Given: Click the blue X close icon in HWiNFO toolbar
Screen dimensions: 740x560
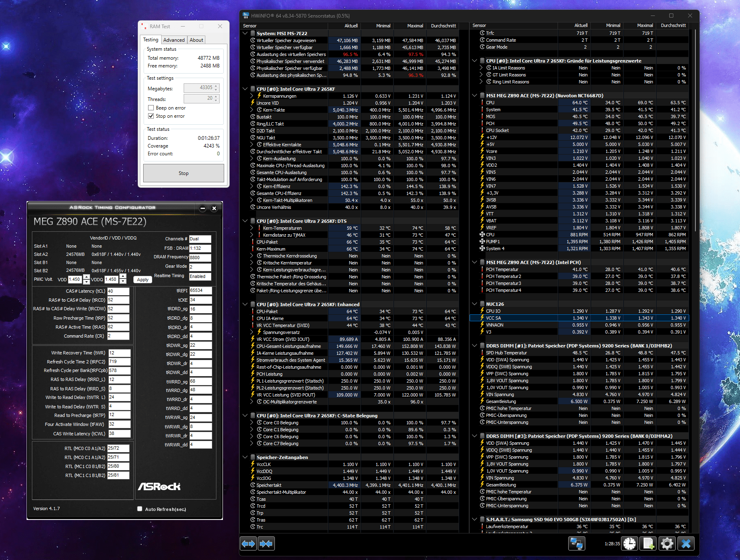Looking at the screenshot, I should pos(686,544).
